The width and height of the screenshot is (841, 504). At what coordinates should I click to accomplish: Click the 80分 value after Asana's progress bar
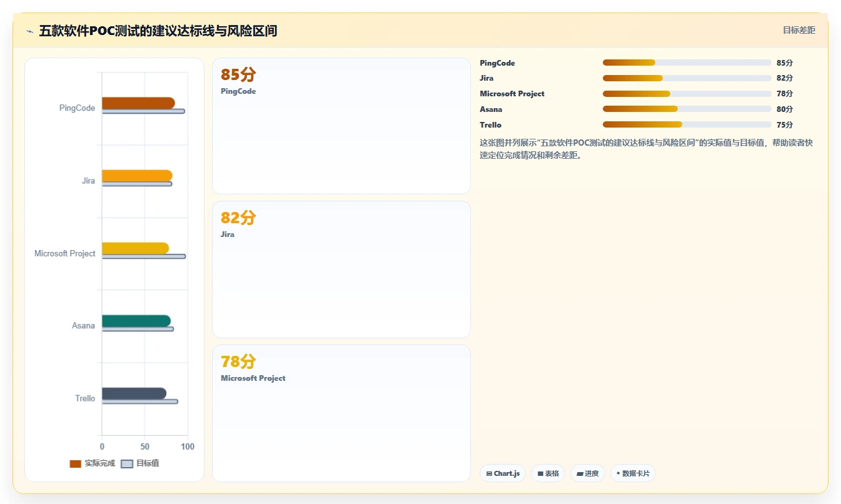tap(785, 109)
